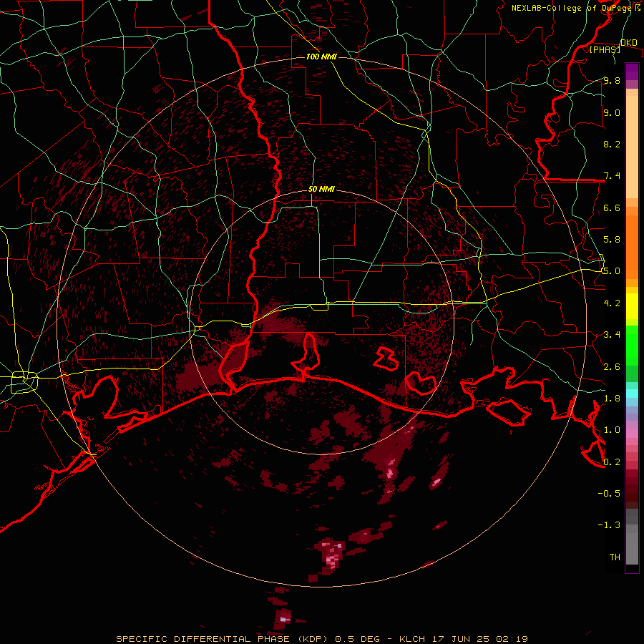Pick the orange segment of the color scale
Viewport: 644px width, 644px height.
tap(632, 246)
